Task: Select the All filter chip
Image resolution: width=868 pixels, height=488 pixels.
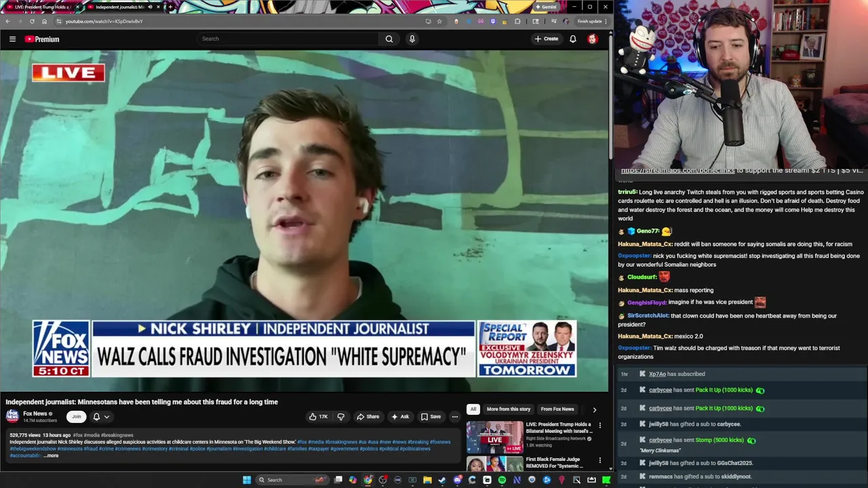Action: click(473, 409)
